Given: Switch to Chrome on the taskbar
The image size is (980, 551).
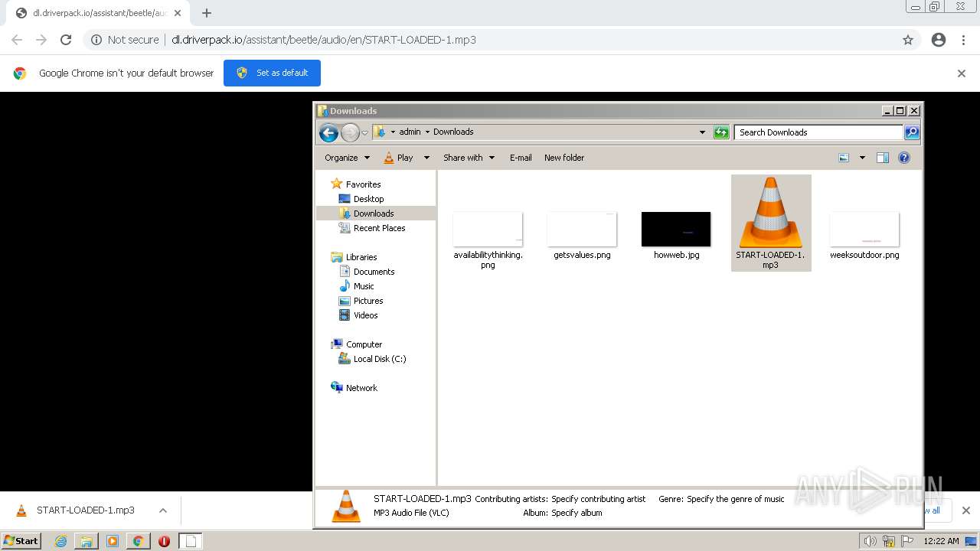Looking at the screenshot, I should coord(139,541).
